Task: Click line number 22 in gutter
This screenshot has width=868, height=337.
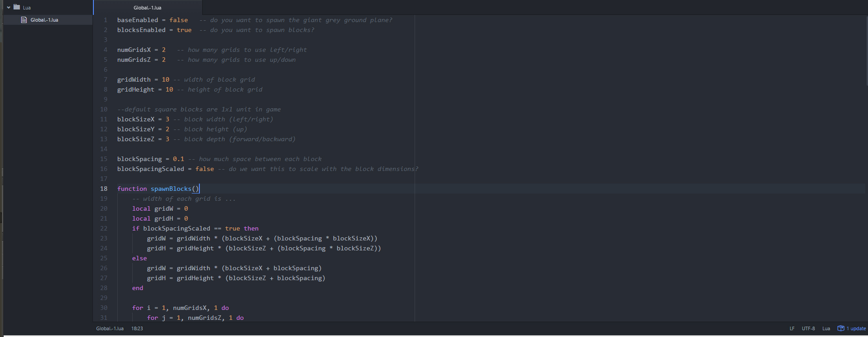Action: tap(104, 228)
